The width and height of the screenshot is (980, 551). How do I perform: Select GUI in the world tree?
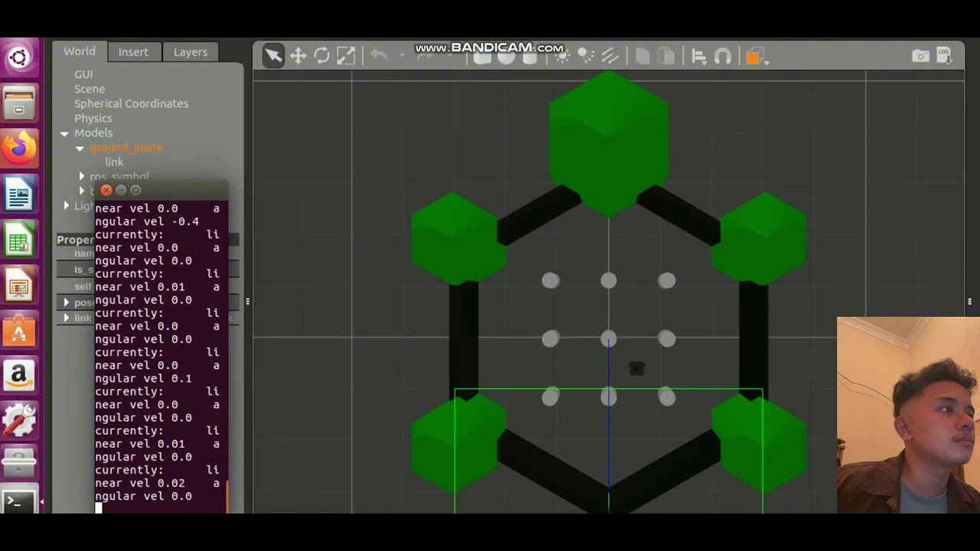pyautogui.click(x=83, y=74)
